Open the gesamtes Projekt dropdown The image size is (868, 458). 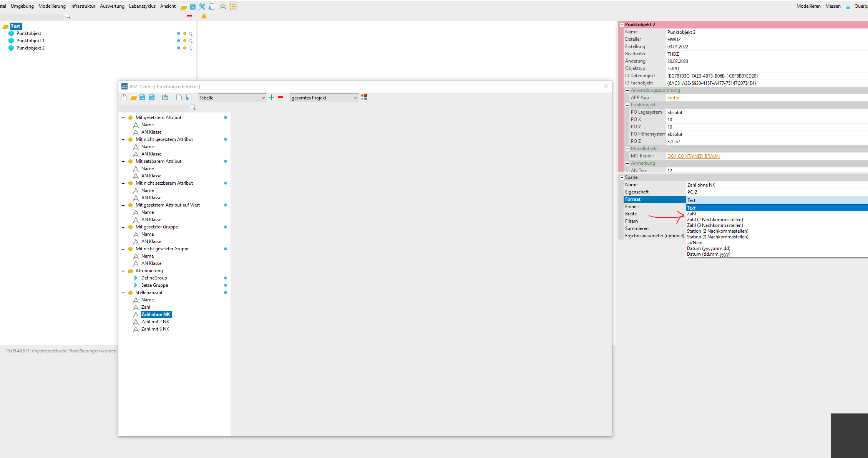point(324,98)
